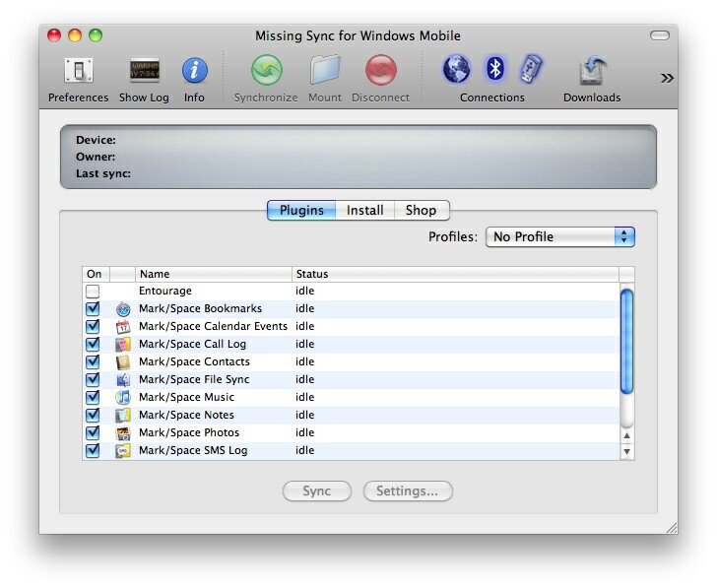Click the green zoom window button

pyautogui.click(x=96, y=35)
